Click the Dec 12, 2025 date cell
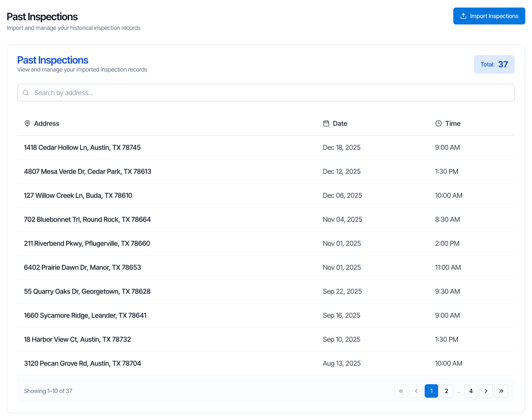 [x=342, y=171]
